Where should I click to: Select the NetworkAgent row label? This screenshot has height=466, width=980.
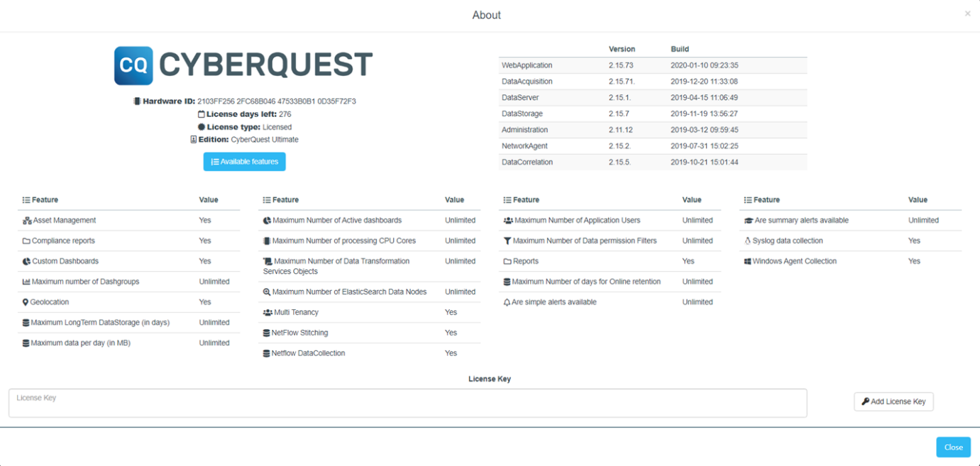[524, 146]
